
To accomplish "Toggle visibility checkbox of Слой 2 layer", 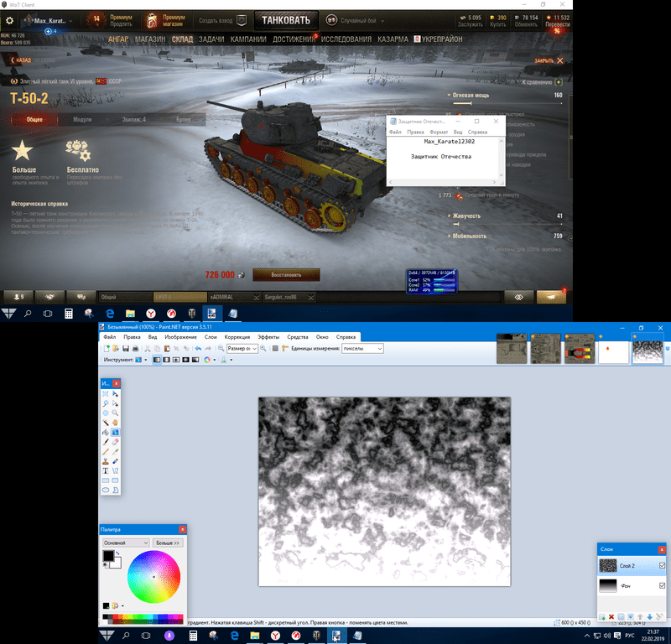I will 662,565.
